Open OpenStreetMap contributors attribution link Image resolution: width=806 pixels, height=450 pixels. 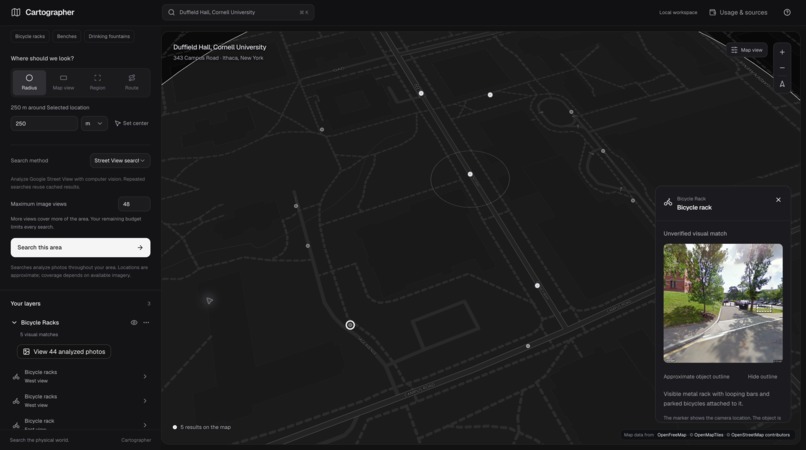(x=760, y=435)
